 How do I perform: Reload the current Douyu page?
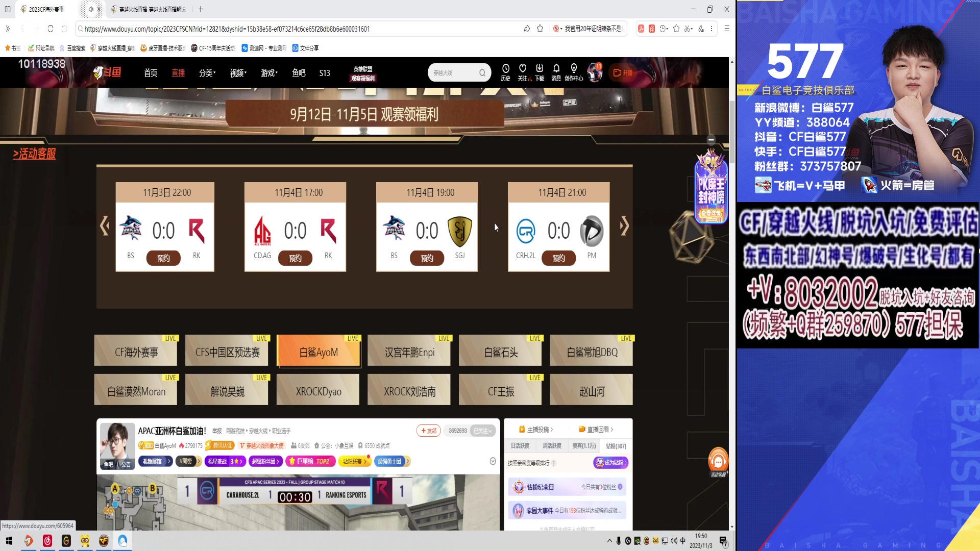tap(50, 29)
